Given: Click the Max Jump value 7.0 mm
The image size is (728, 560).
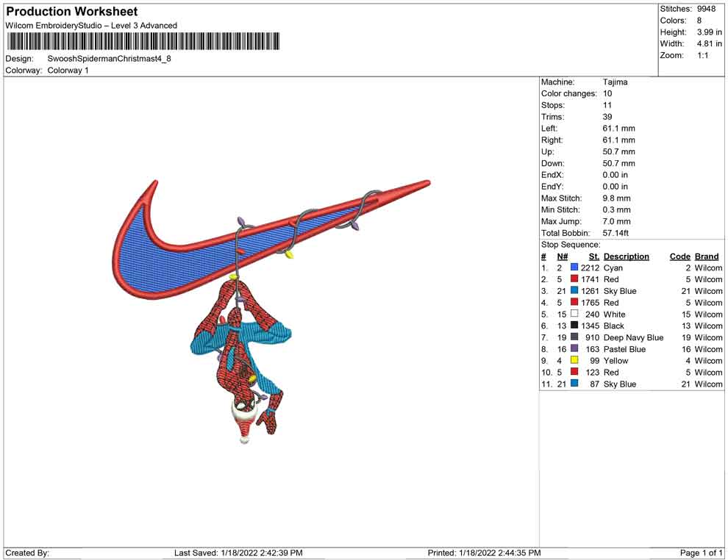Looking at the screenshot, I should [616, 221].
